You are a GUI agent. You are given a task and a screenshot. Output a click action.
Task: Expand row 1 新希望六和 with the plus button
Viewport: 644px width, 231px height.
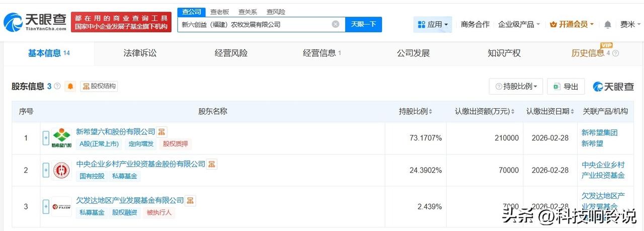point(46,137)
